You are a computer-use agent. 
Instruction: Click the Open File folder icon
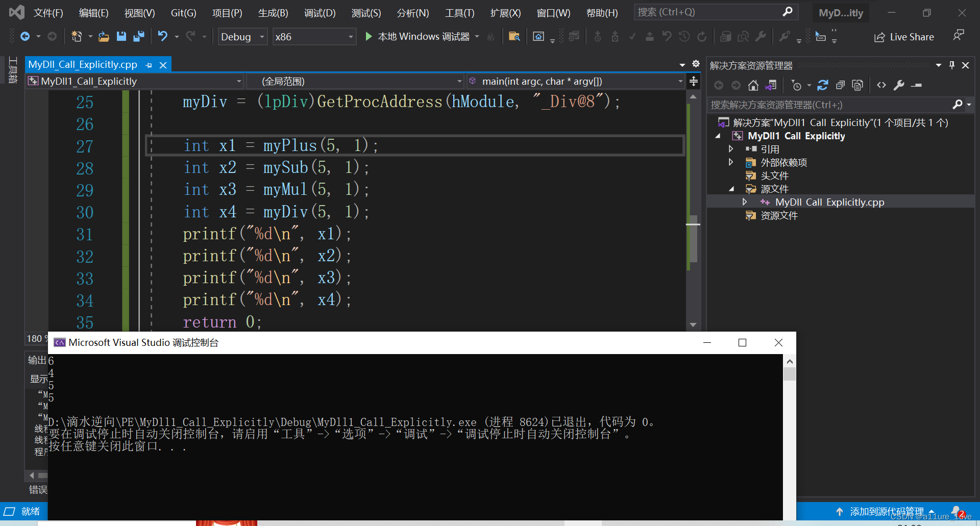(104, 36)
